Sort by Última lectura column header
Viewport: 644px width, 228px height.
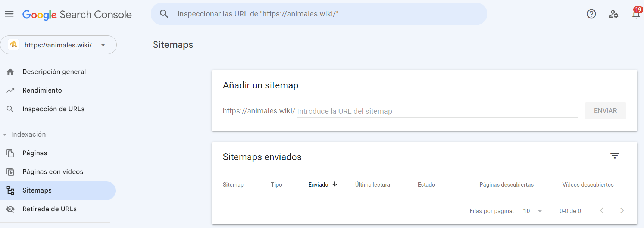(372, 185)
